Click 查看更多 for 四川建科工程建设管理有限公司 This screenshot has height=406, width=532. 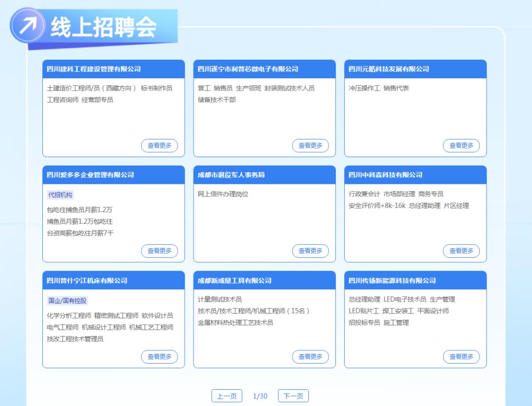tap(160, 145)
